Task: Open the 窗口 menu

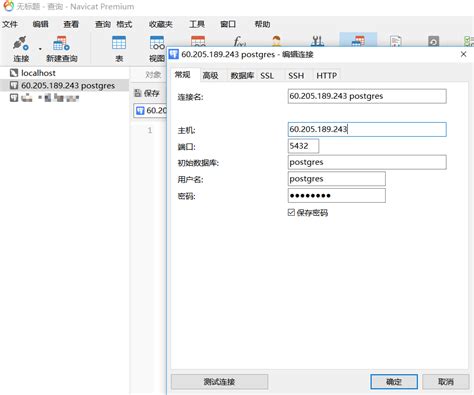Action: pos(228,24)
